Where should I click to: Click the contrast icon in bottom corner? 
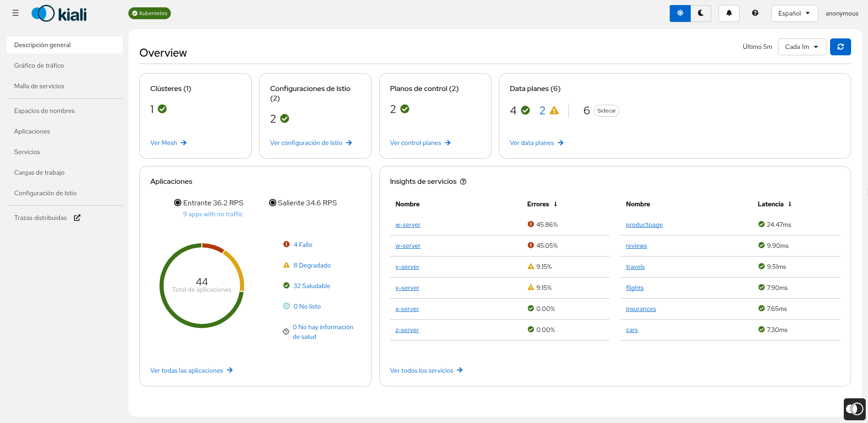854,408
